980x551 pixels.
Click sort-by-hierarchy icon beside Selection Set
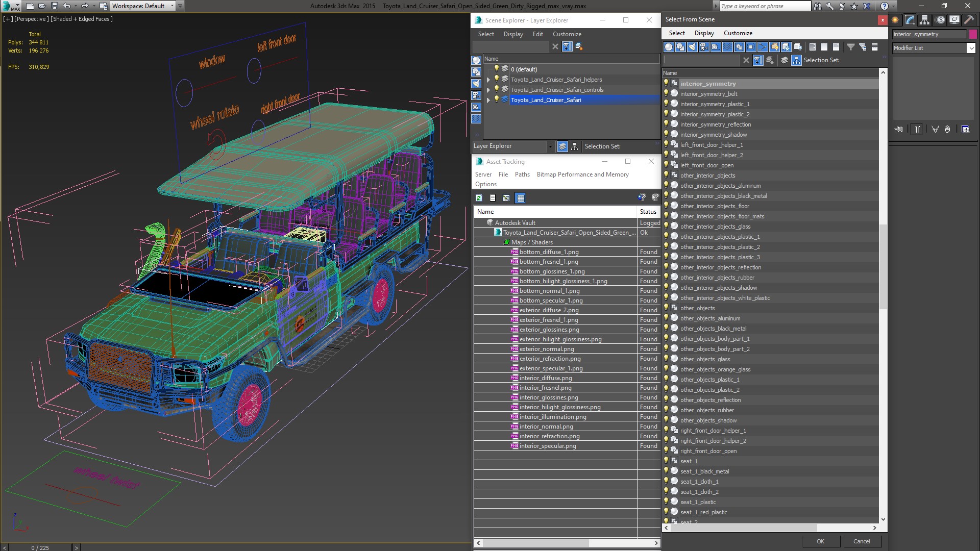(796, 60)
